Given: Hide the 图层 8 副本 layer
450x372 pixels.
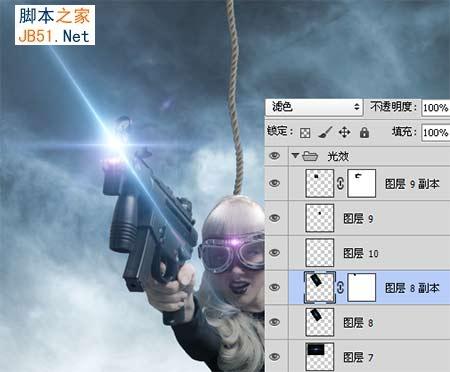Looking at the screenshot, I should point(275,287).
